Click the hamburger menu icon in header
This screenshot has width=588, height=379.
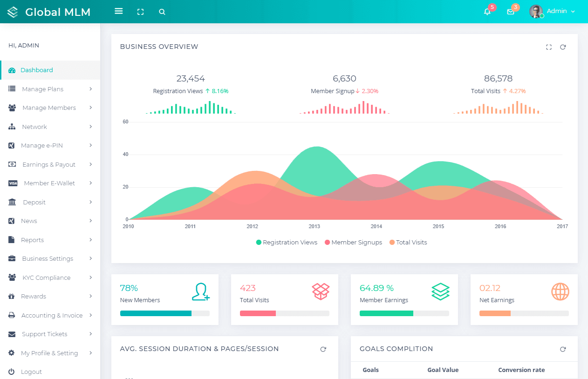point(119,11)
